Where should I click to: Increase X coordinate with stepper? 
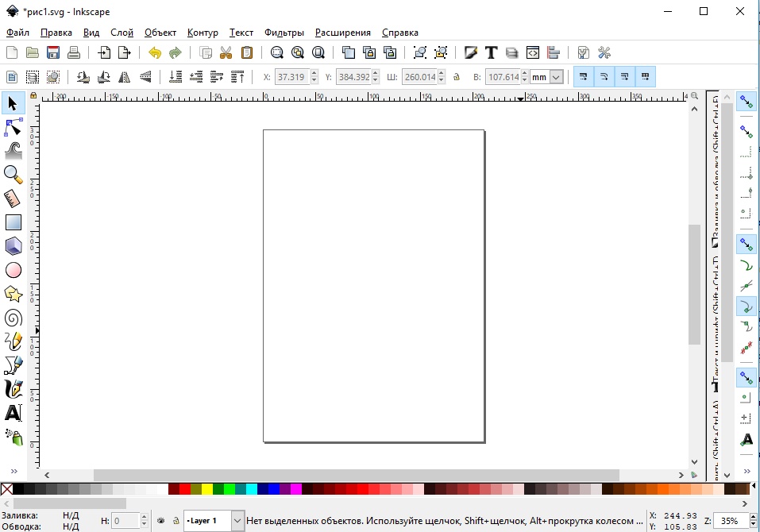pyautogui.click(x=314, y=73)
